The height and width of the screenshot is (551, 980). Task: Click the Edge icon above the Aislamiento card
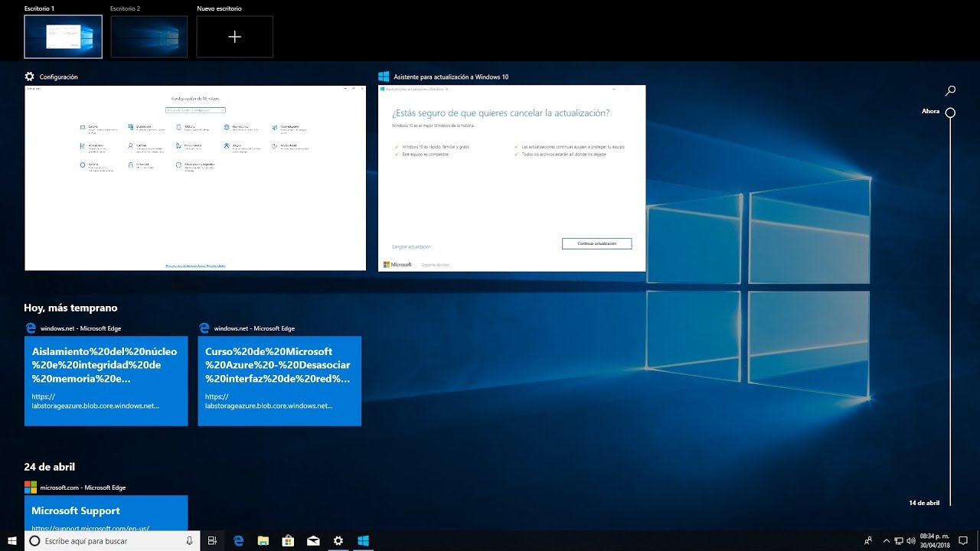(31, 328)
